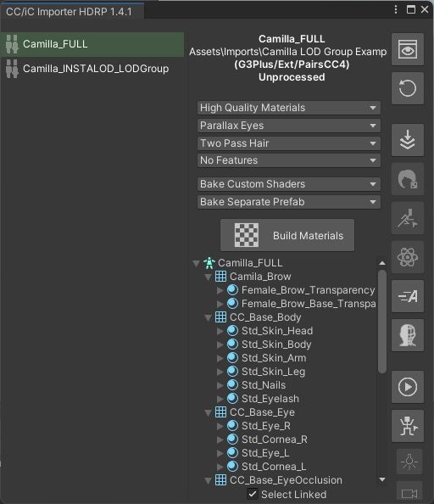Click the bake hair head icon
Image resolution: width=434 pixels, height=504 pixels.
pyautogui.click(x=408, y=179)
